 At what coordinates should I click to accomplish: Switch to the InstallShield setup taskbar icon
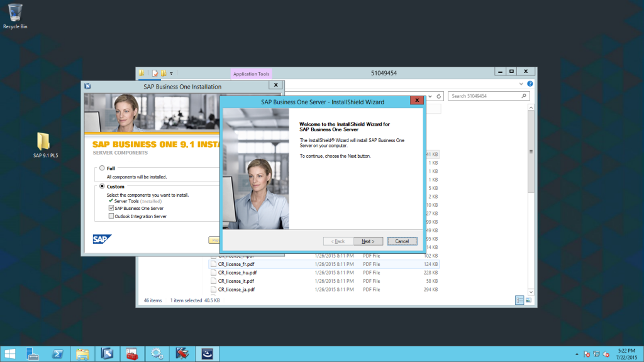208,354
